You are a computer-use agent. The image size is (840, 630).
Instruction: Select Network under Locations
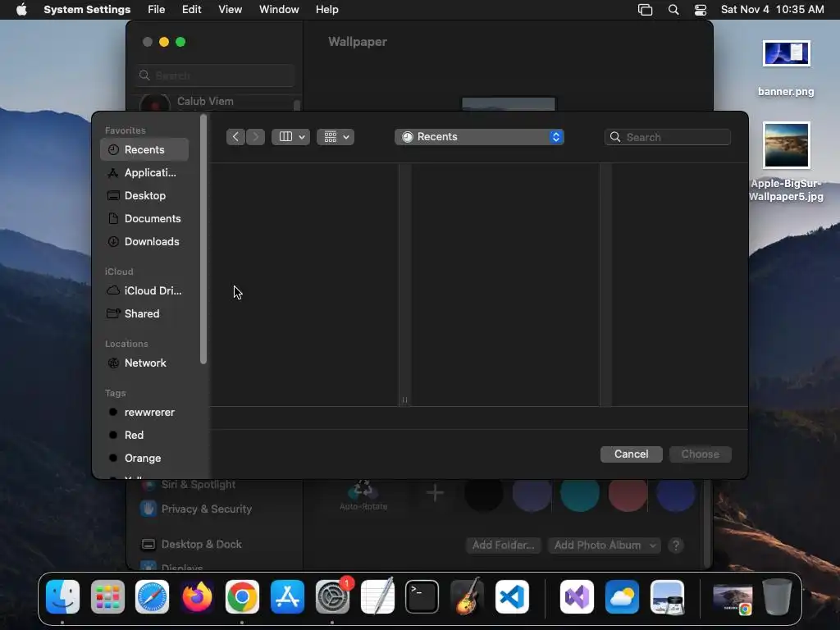[144, 363]
